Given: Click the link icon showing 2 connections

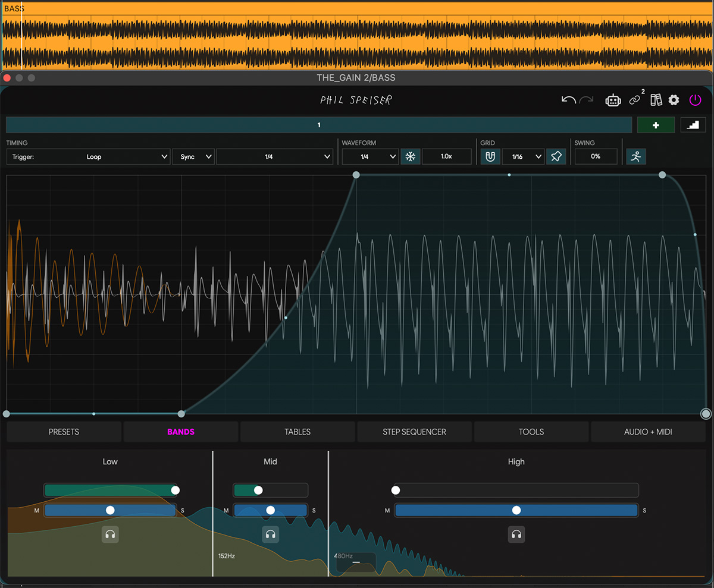Looking at the screenshot, I should [x=634, y=100].
